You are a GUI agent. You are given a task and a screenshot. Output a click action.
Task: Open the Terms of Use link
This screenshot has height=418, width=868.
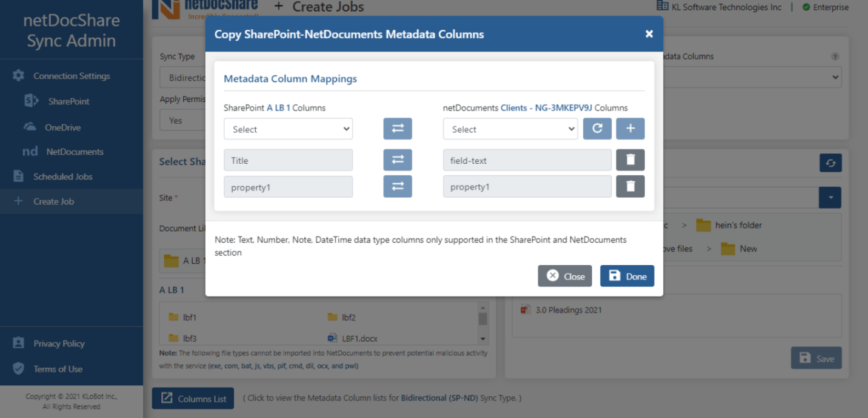pos(58,369)
